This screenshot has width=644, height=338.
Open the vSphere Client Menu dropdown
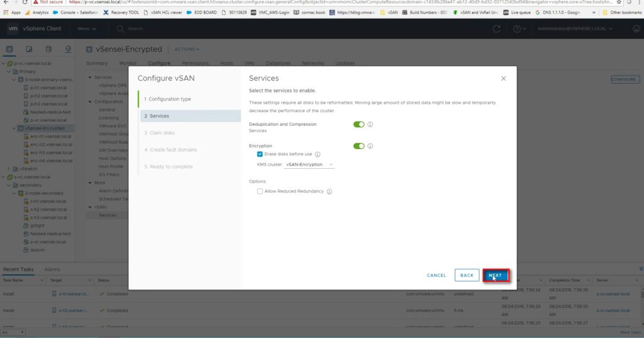coord(86,29)
